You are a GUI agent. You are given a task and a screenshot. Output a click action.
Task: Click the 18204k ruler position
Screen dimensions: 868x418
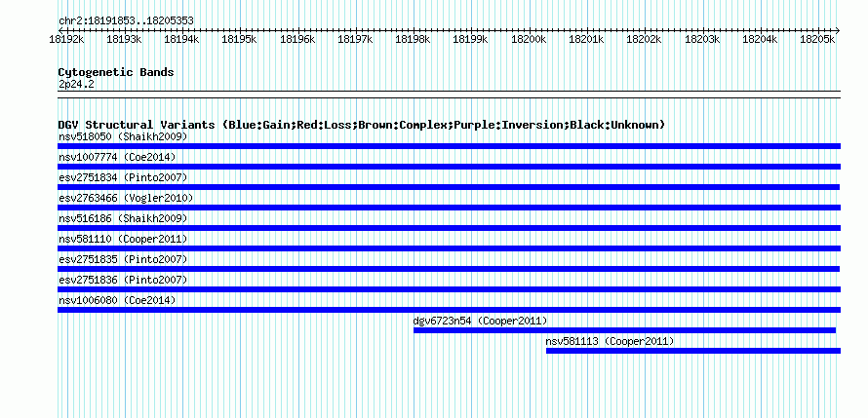click(760, 39)
